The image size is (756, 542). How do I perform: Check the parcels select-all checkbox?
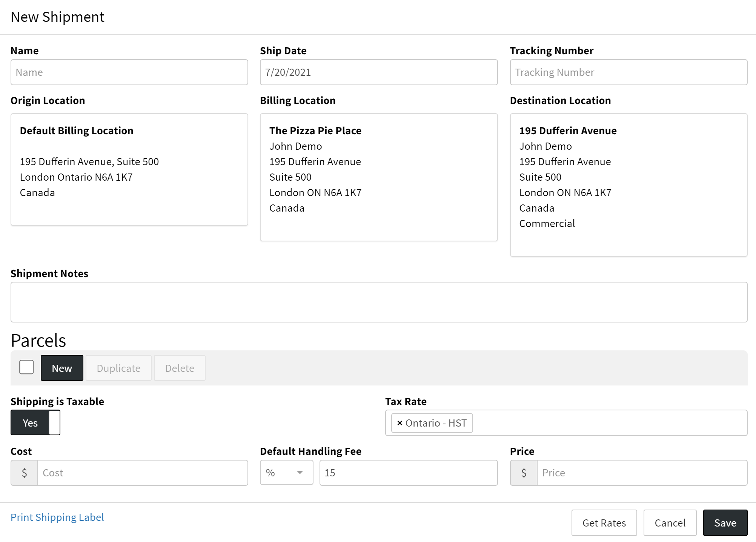tap(26, 367)
